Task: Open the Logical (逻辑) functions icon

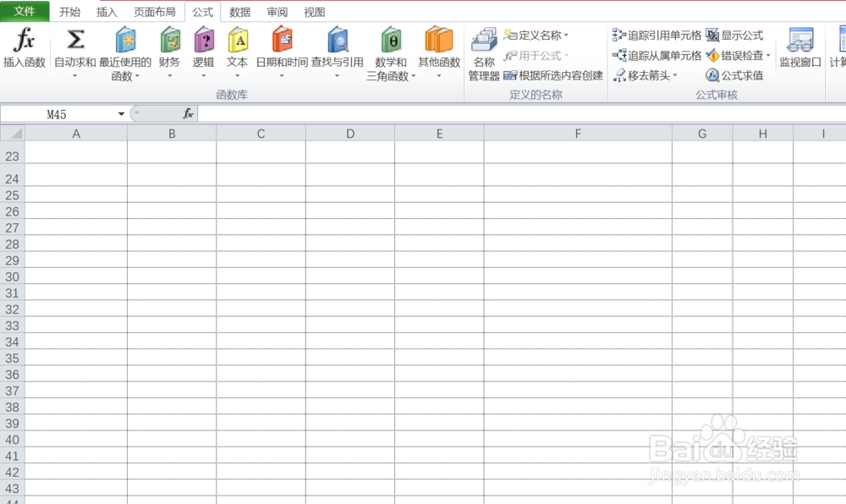Action: click(204, 40)
